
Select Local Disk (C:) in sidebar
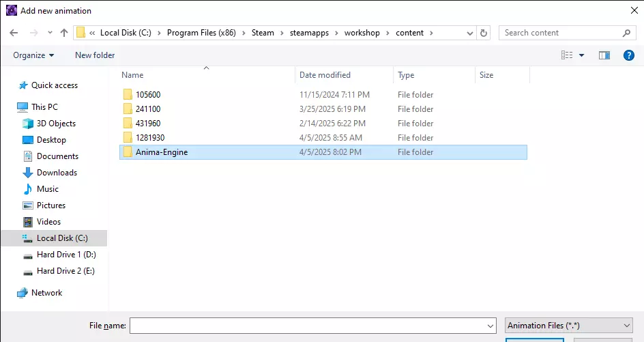pyautogui.click(x=54, y=238)
